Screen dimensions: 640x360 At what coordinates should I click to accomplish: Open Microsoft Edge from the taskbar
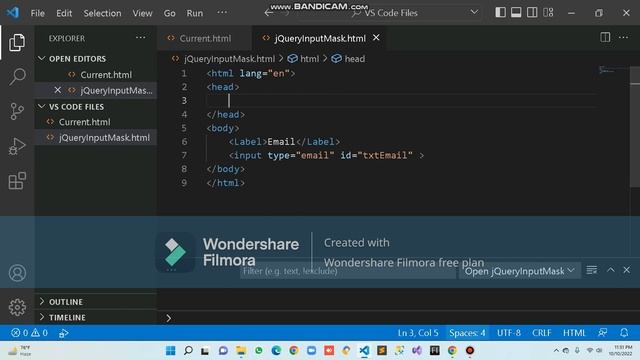276,350
